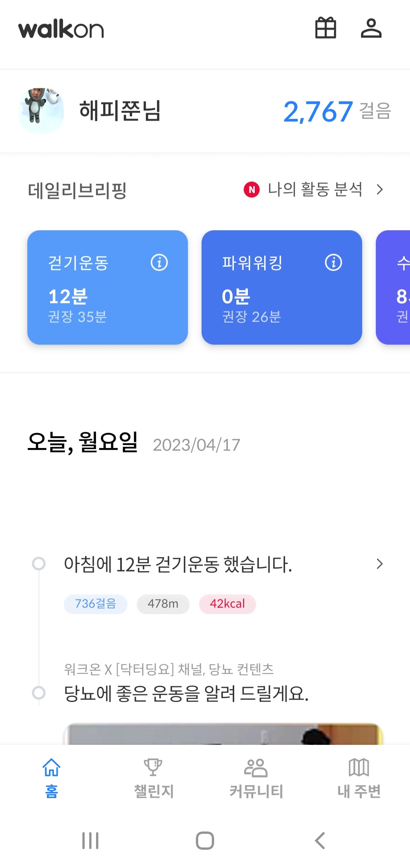This screenshot has width=410, height=868.
Task: Tap the 커뮤니티 people icon
Action: tap(256, 768)
